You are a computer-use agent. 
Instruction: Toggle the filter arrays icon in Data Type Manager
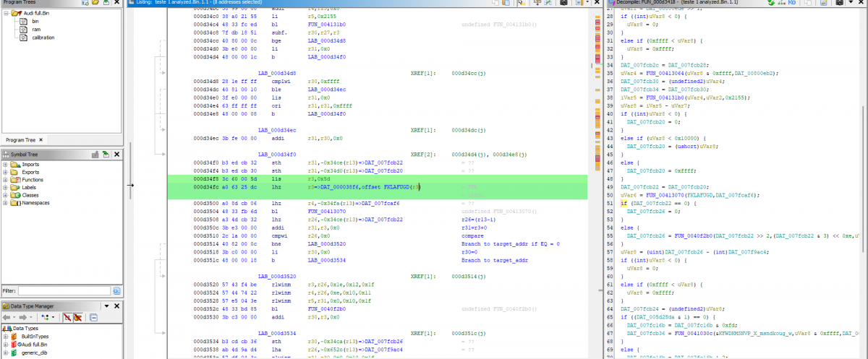(66, 317)
